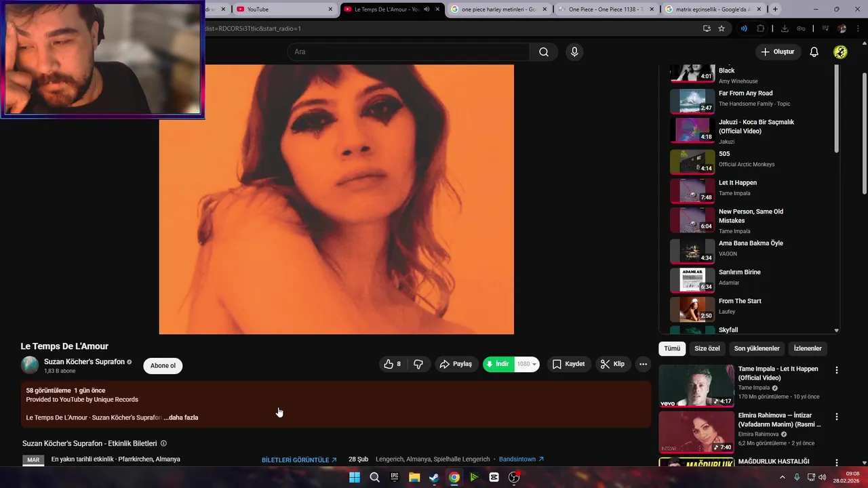Open Windows Start menu
This screenshot has width=868, height=488.
pos(355,477)
